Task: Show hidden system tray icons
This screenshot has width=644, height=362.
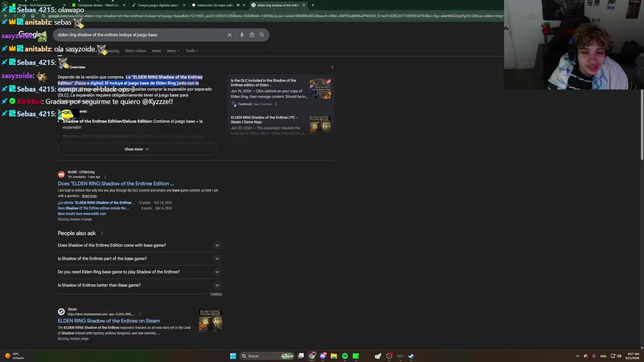Action: click(x=578, y=356)
